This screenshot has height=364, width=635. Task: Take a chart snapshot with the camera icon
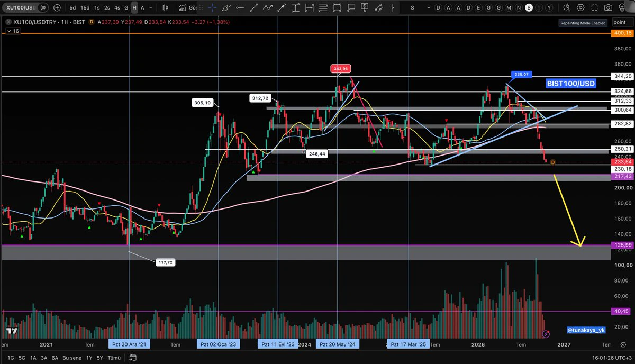click(x=608, y=8)
